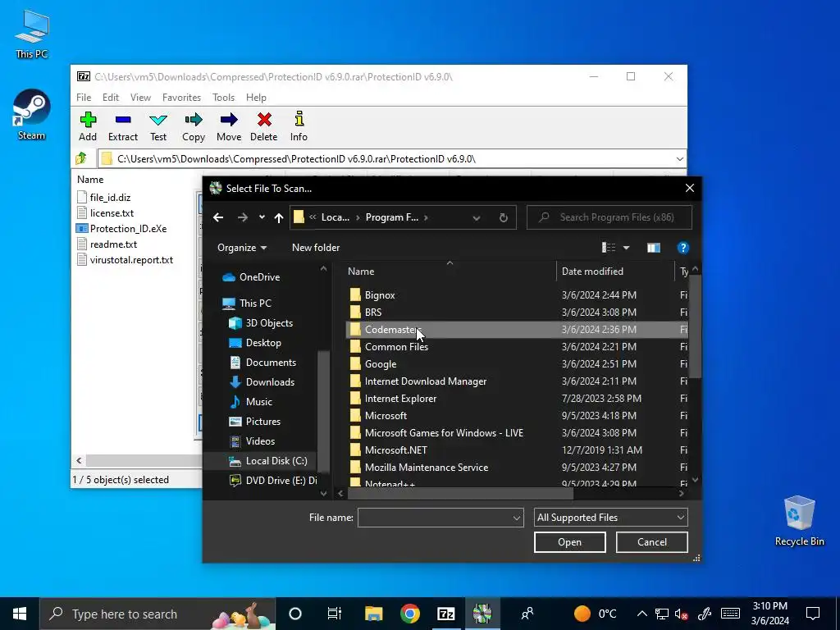This screenshot has width=840, height=630.
Task: Open the Tools menu in 7-Zip
Action: pyautogui.click(x=223, y=98)
